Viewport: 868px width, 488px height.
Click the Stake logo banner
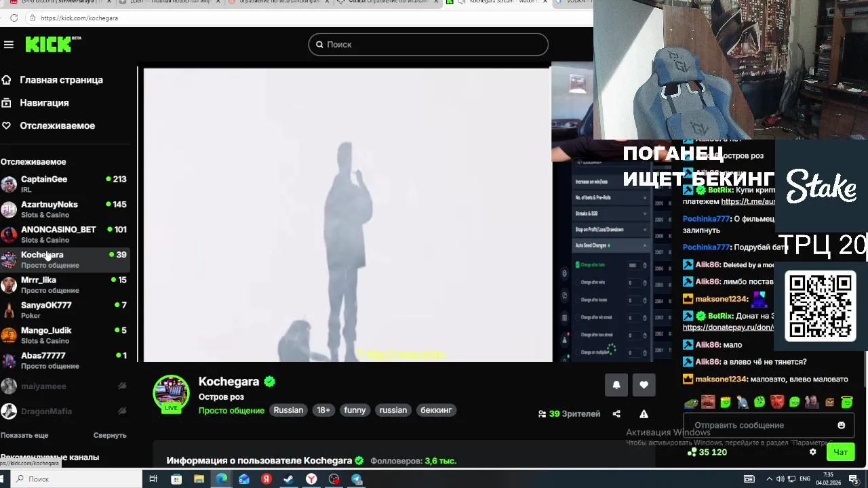(821, 186)
